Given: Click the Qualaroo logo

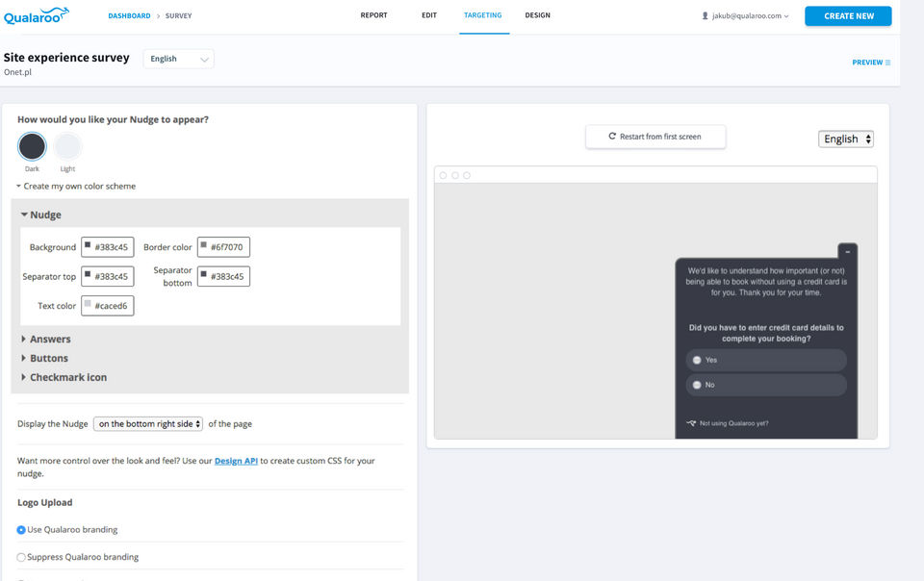Looking at the screenshot, I should (x=37, y=16).
